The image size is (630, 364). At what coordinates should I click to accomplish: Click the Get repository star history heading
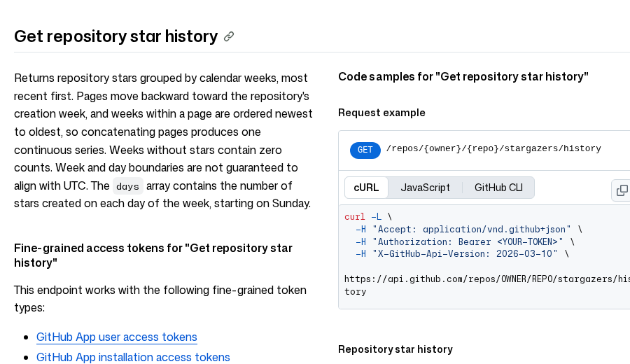point(115,36)
